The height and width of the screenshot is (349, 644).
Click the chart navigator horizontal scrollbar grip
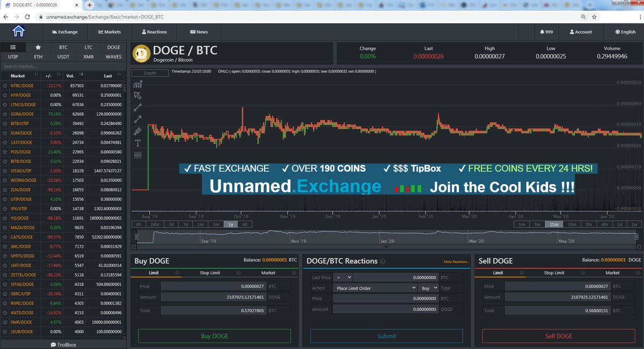point(387,247)
